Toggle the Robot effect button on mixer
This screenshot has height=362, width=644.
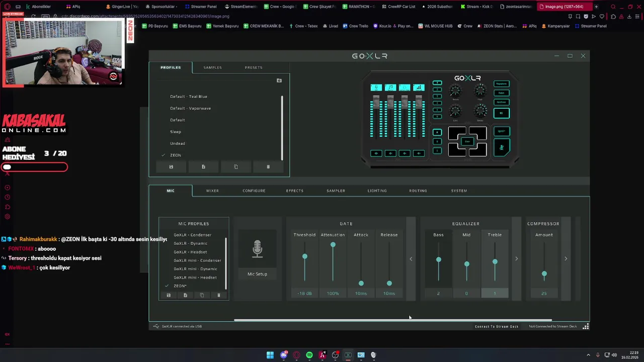(502, 93)
